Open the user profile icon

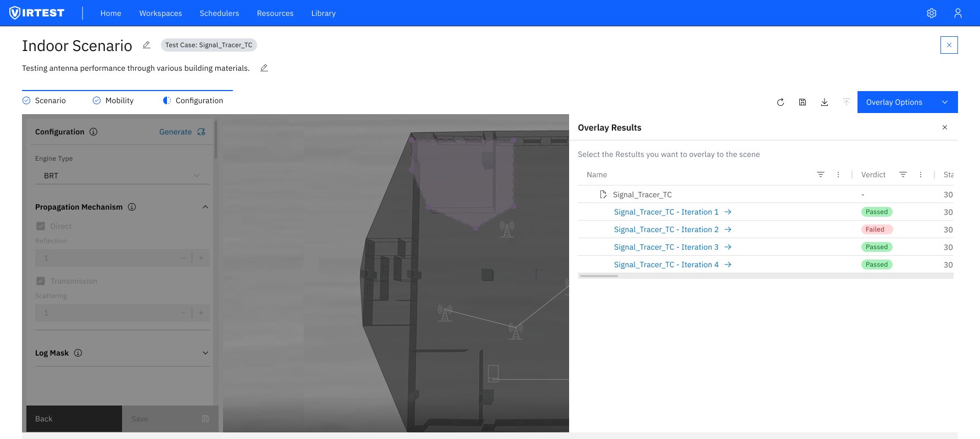pos(958,13)
